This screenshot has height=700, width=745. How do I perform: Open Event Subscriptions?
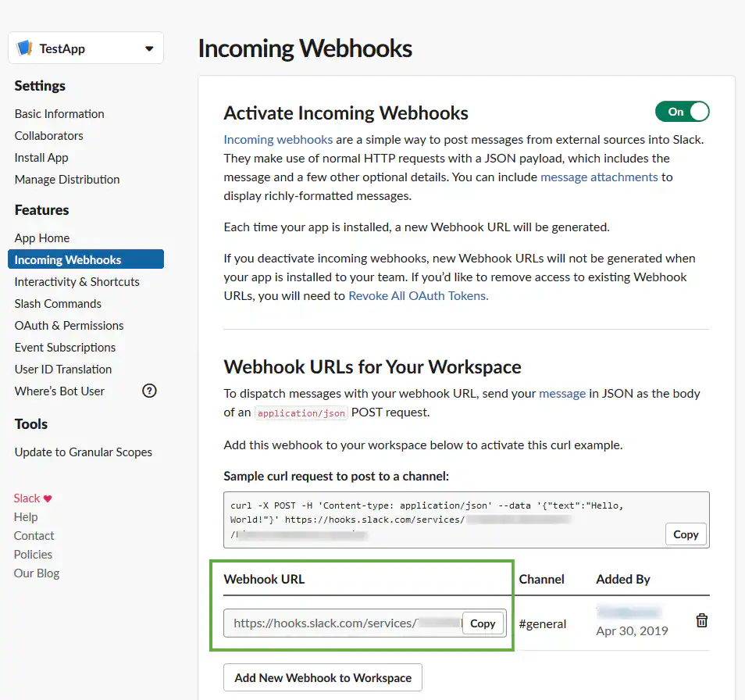[65, 348]
